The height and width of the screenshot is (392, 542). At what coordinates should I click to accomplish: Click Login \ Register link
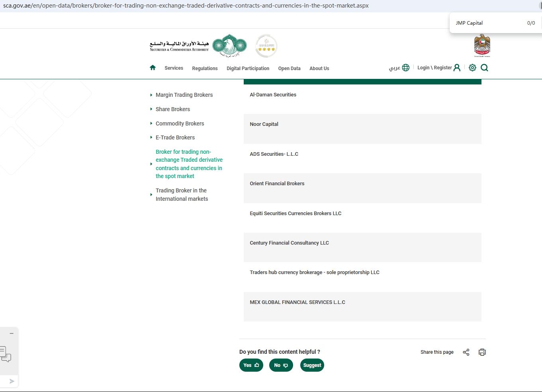coord(434,68)
